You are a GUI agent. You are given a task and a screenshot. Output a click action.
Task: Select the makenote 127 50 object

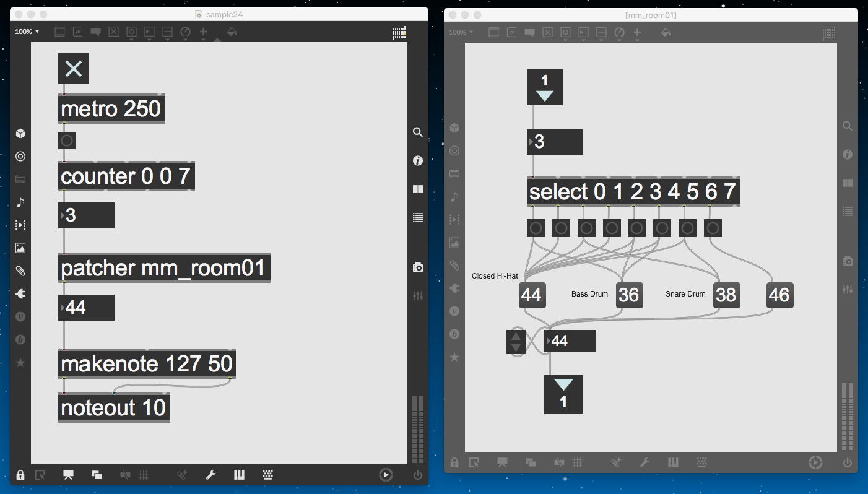click(x=147, y=364)
